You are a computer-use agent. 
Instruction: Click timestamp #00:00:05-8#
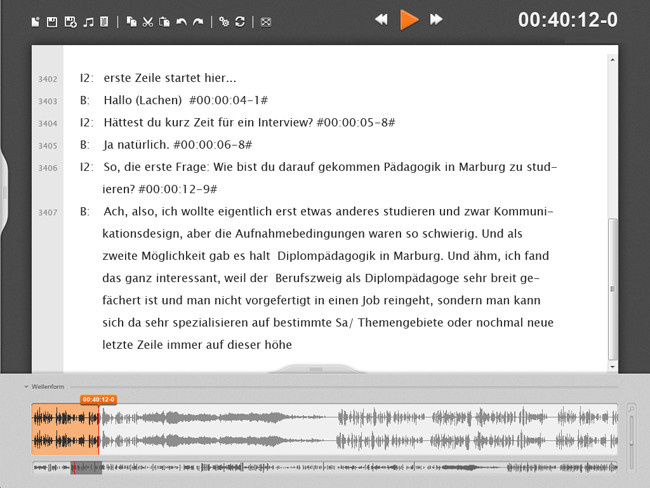pos(356,123)
